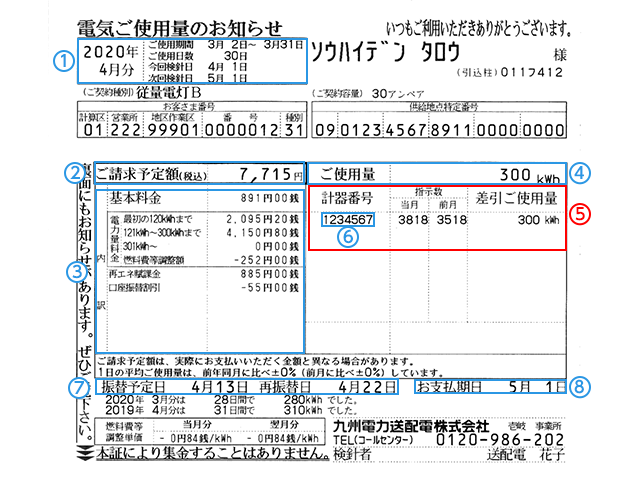Viewport: 640px width, 484px height.
Task: Select 300 kWh in the ご使用量 row
Action: point(529,175)
